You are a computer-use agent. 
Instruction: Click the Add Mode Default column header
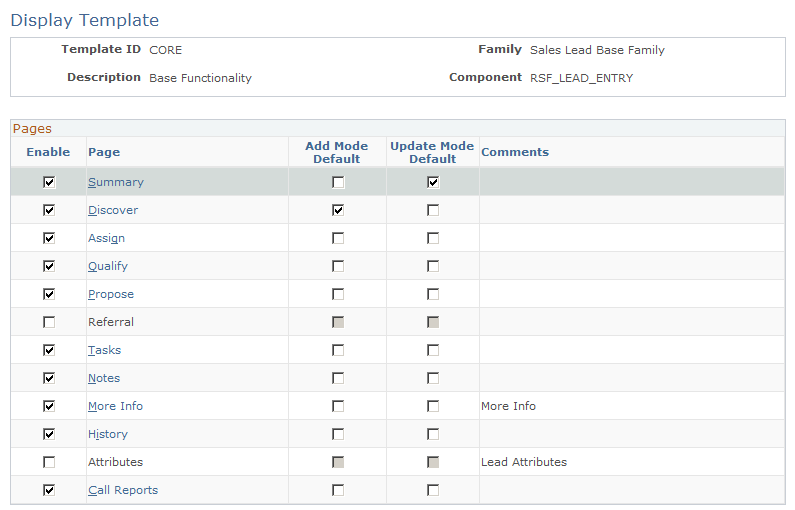pyautogui.click(x=337, y=152)
